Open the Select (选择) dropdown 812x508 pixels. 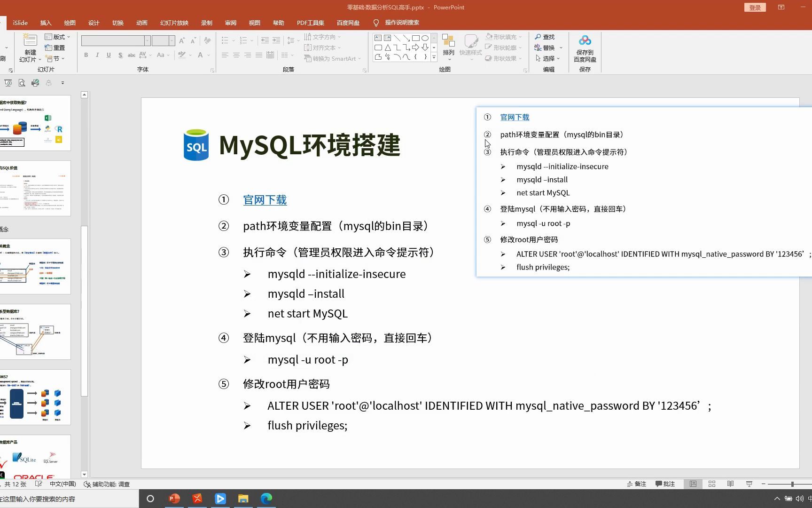tap(548, 58)
